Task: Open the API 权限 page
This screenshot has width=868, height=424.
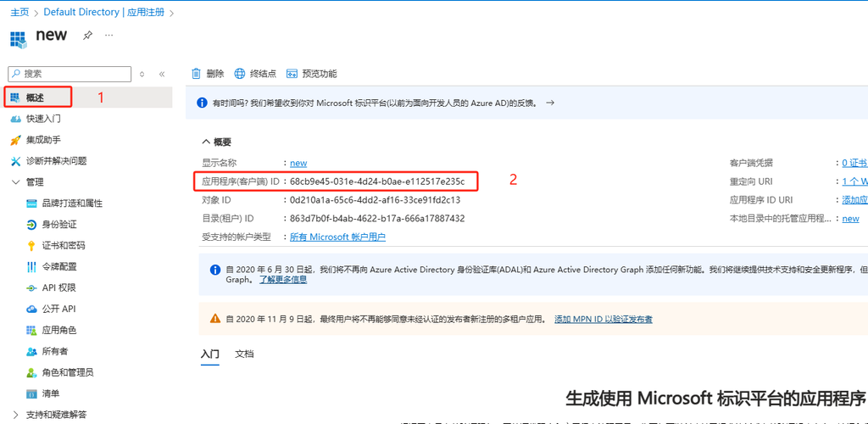Action: coord(58,287)
